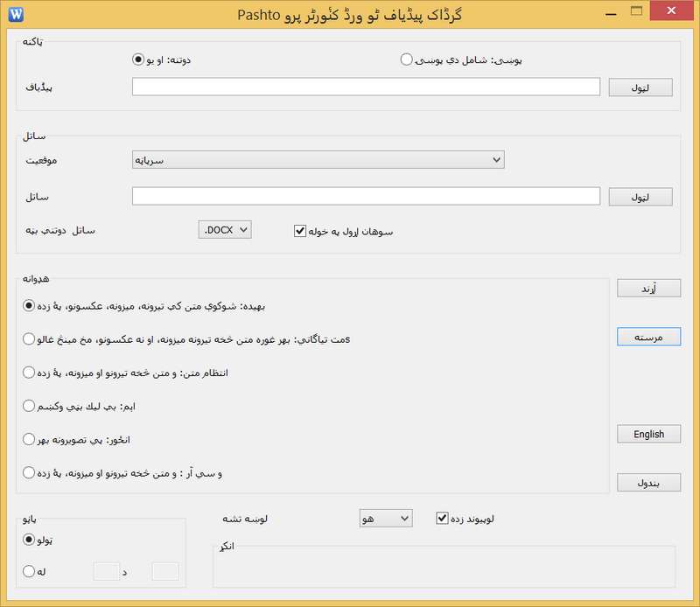Choose the 'انتظام متن' mode radio button
The width and height of the screenshot is (700, 607).
pyautogui.click(x=30, y=373)
